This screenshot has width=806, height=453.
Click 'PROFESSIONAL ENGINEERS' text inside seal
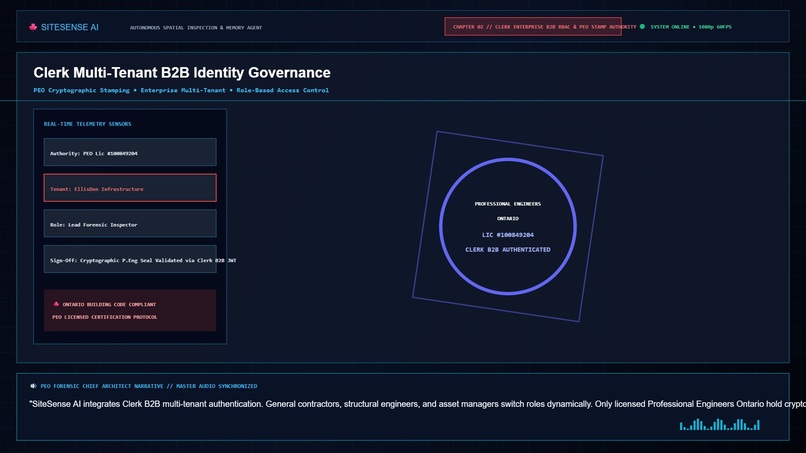[508, 204]
